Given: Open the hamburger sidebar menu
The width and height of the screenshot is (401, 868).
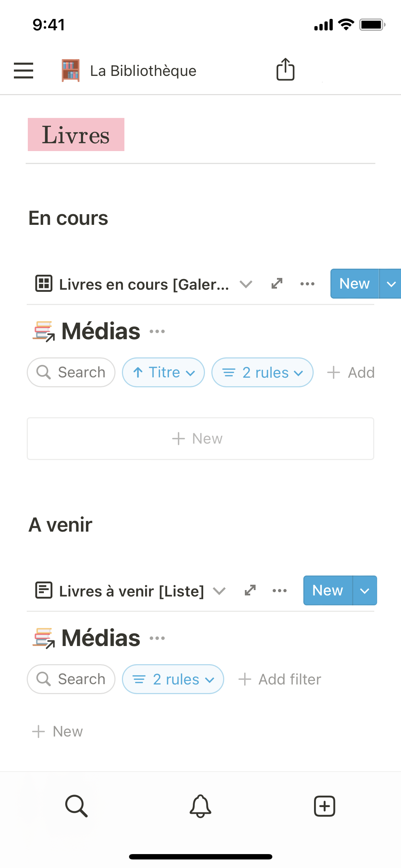Looking at the screenshot, I should click(24, 70).
